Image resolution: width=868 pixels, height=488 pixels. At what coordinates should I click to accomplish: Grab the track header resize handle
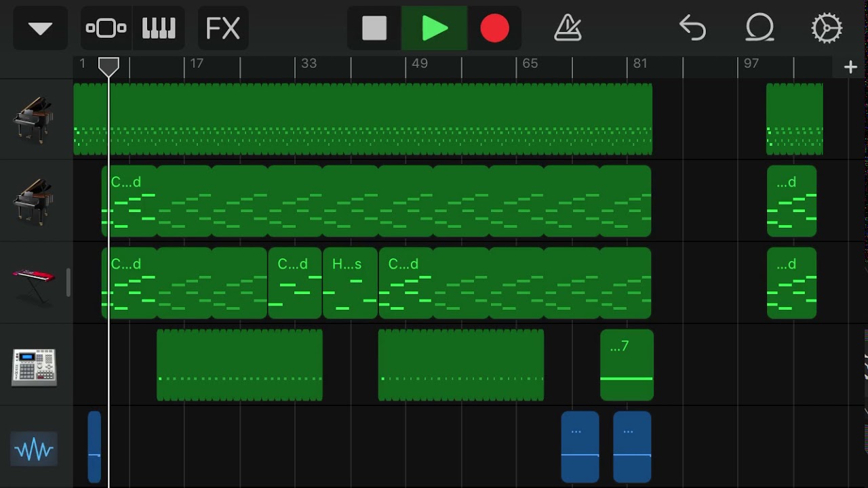pos(68,283)
